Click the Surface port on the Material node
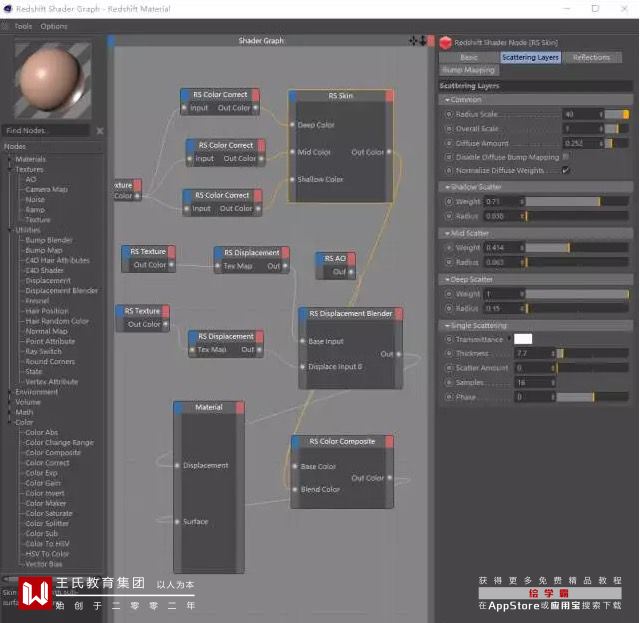This screenshot has height=623, width=640. [177, 521]
